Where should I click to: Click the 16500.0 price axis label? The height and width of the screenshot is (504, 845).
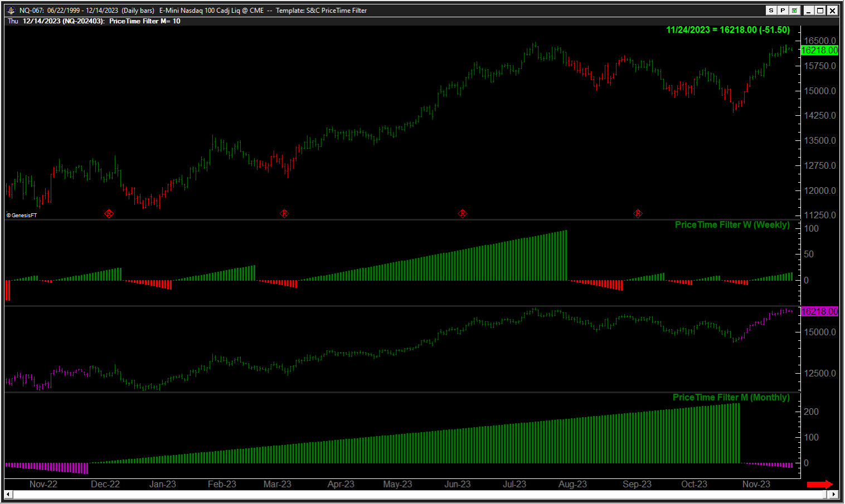[820, 41]
